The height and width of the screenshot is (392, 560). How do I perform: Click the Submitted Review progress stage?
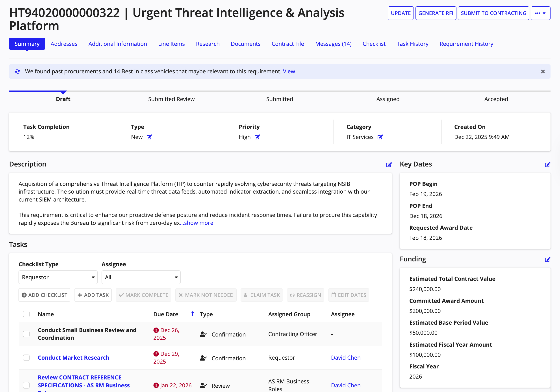(171, 99)
